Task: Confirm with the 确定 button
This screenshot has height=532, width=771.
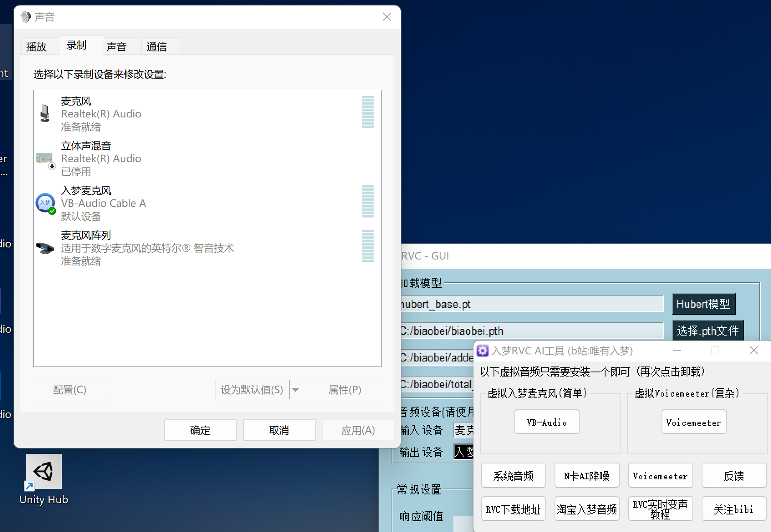Action: pos(200,430)
